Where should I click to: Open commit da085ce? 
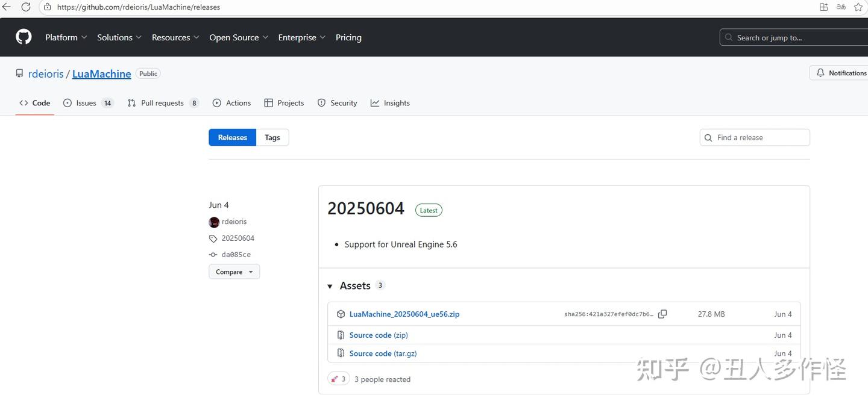pos(236,255)
